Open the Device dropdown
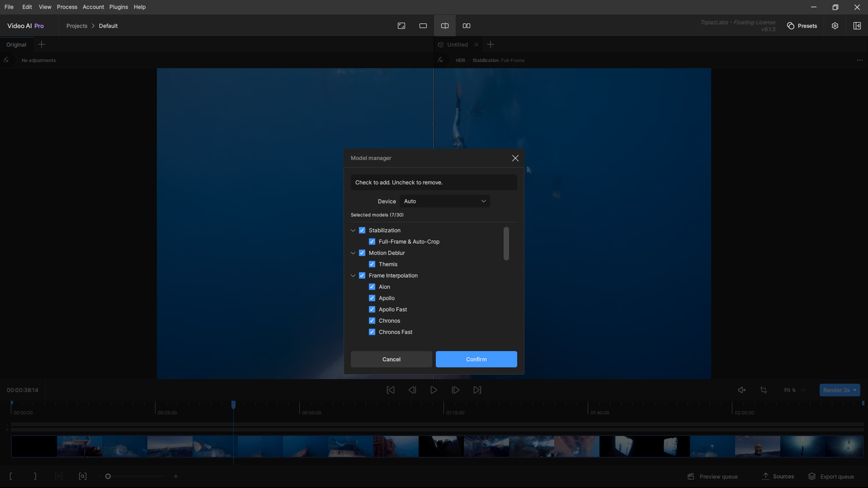This screenshot has height=488, width=868. 445,201
